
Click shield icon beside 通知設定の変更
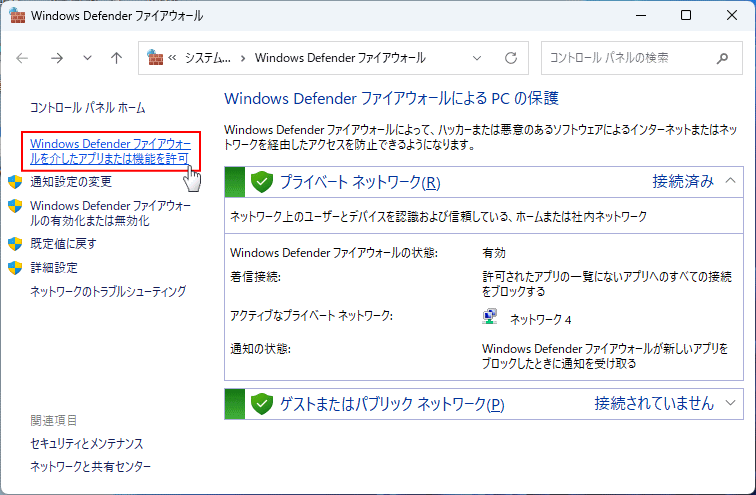click(15, 182)
